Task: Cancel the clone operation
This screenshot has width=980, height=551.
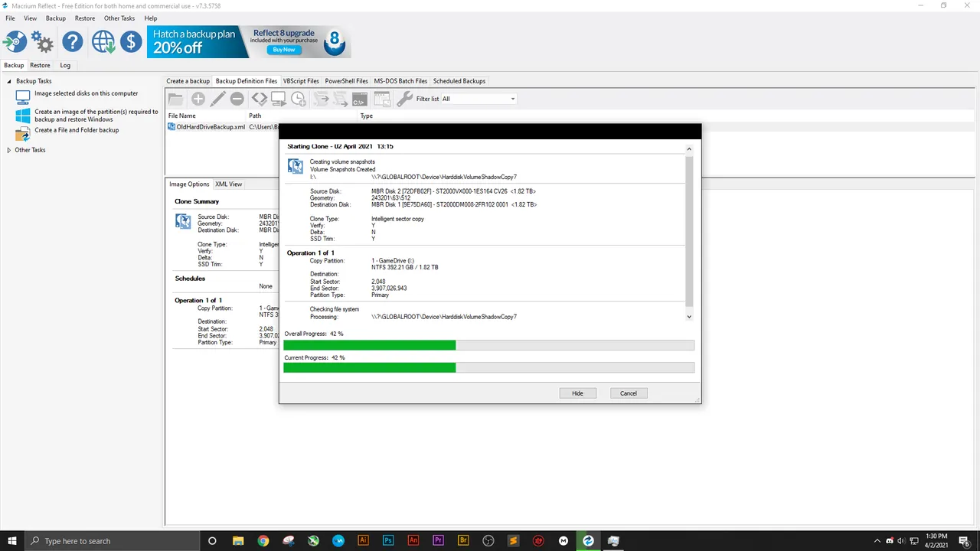Action: coord(629,393)
